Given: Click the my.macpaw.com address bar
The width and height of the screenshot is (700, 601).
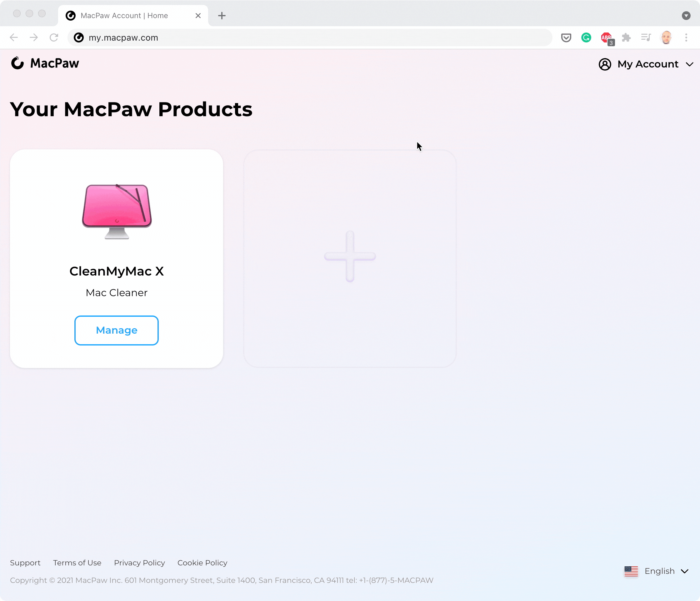Looking at the screenshot, I should click(310, 37).
